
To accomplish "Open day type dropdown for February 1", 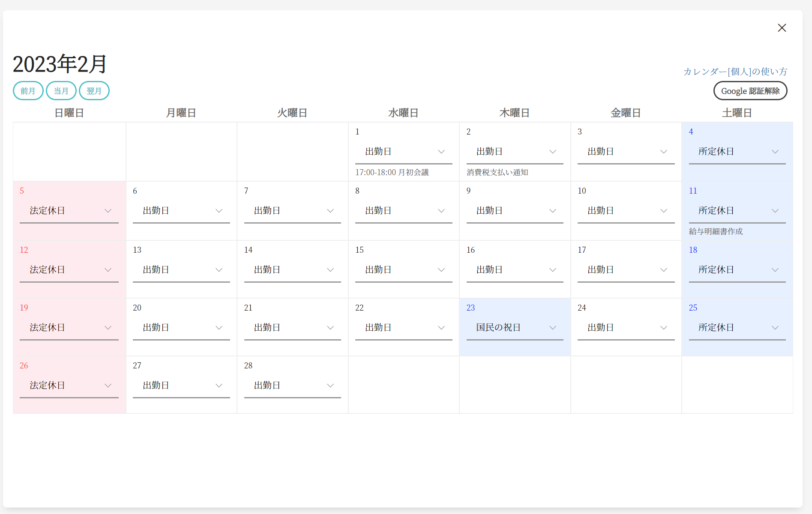I will [x=403, y=152].
